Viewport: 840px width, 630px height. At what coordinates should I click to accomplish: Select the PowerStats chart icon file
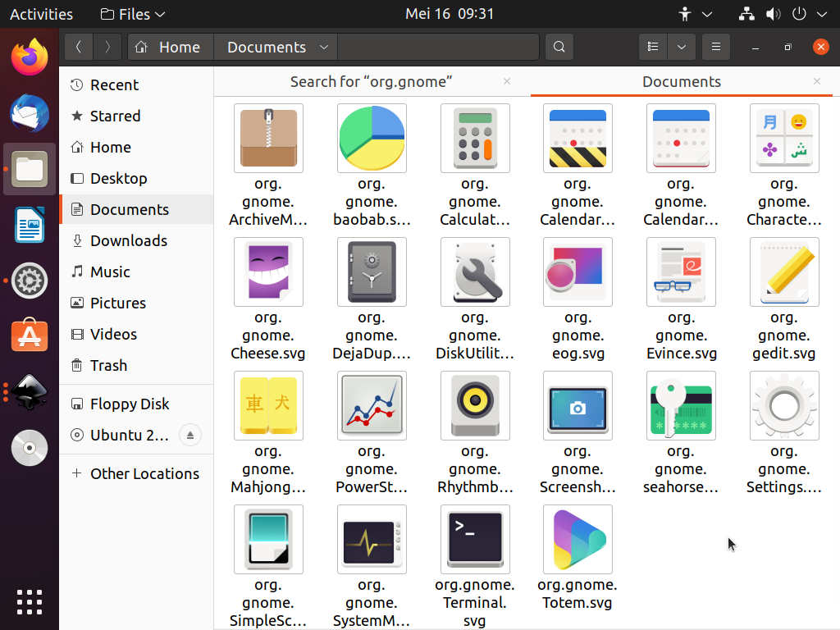click(x=372, y=405)
